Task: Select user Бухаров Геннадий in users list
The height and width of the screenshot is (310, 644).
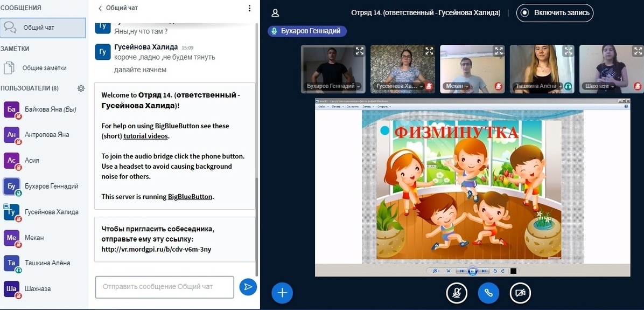Action: click(43, 186)
